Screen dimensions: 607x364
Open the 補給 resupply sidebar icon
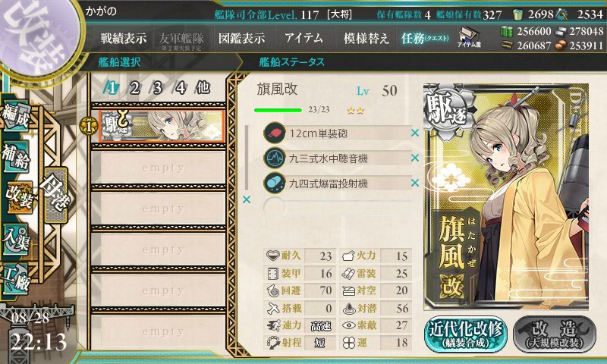point(15,157)
